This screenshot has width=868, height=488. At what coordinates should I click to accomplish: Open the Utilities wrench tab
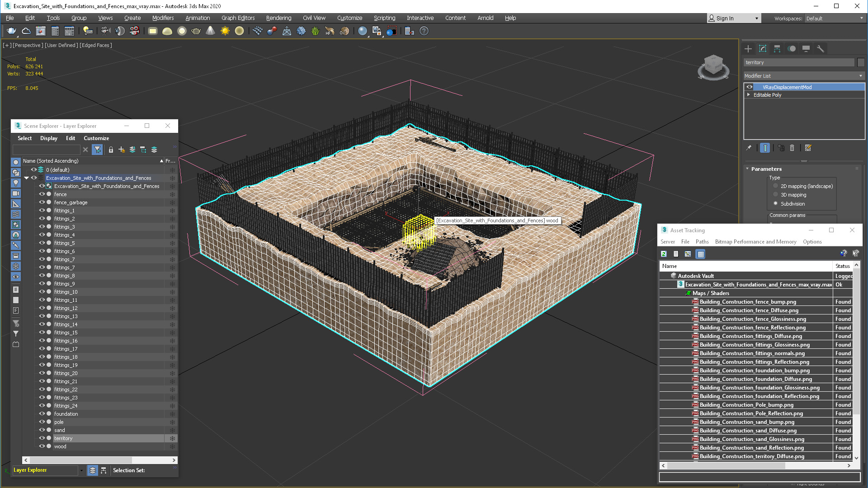[821, 49]
